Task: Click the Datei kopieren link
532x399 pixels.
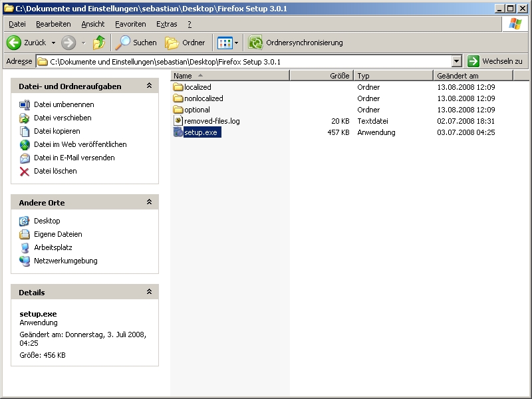Action: click(x=57, y=131)
